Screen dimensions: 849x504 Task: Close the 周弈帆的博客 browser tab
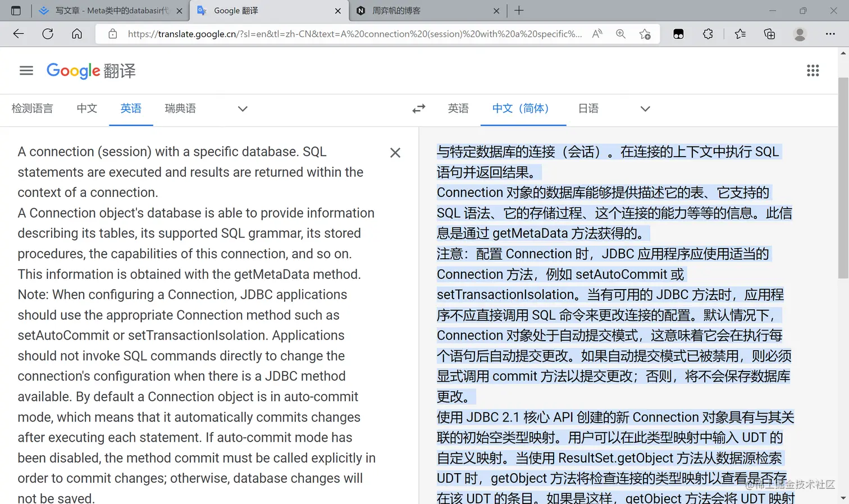pos(496,11)
